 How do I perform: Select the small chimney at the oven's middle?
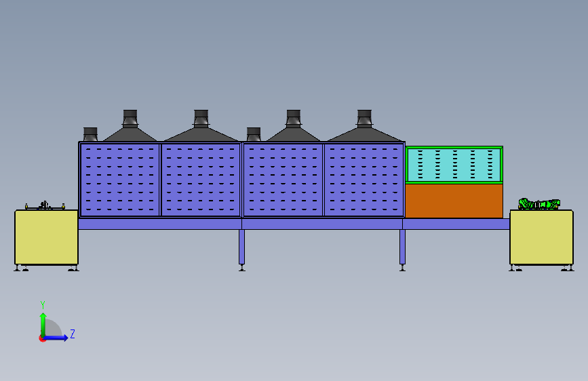pos(254,134)
